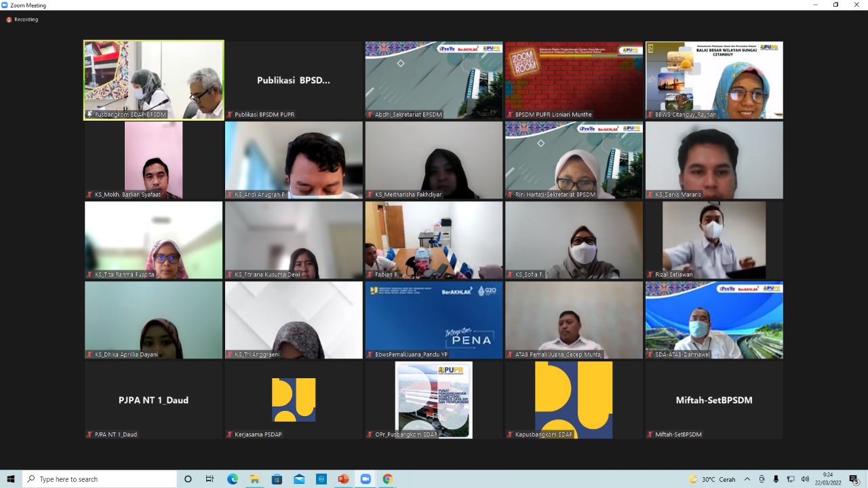Click muted mic icon on PJPA NT 1_Daud

(90, 434)
